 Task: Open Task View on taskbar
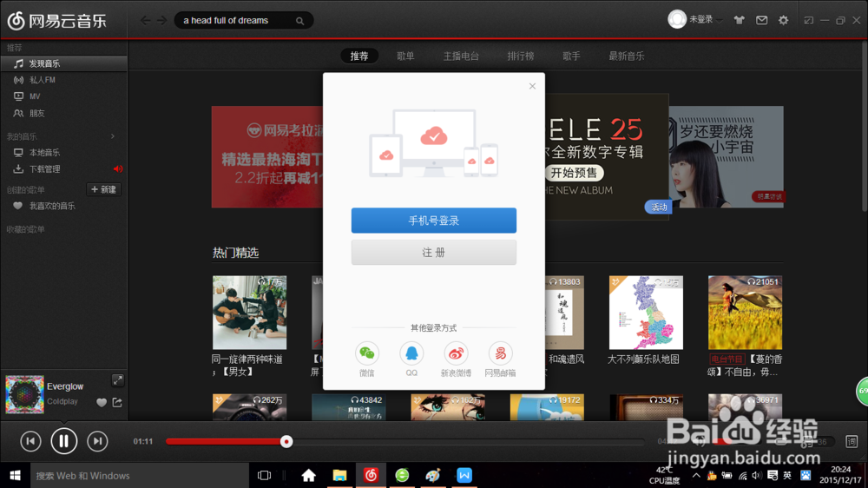[265, 475]
